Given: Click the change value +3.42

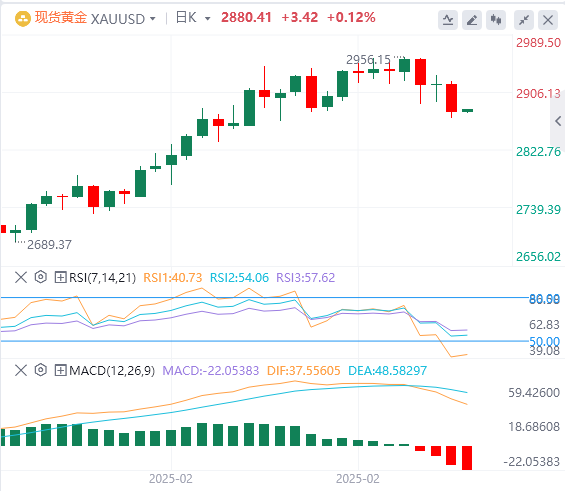Looking at the screenshot, I should pos(299,17).
